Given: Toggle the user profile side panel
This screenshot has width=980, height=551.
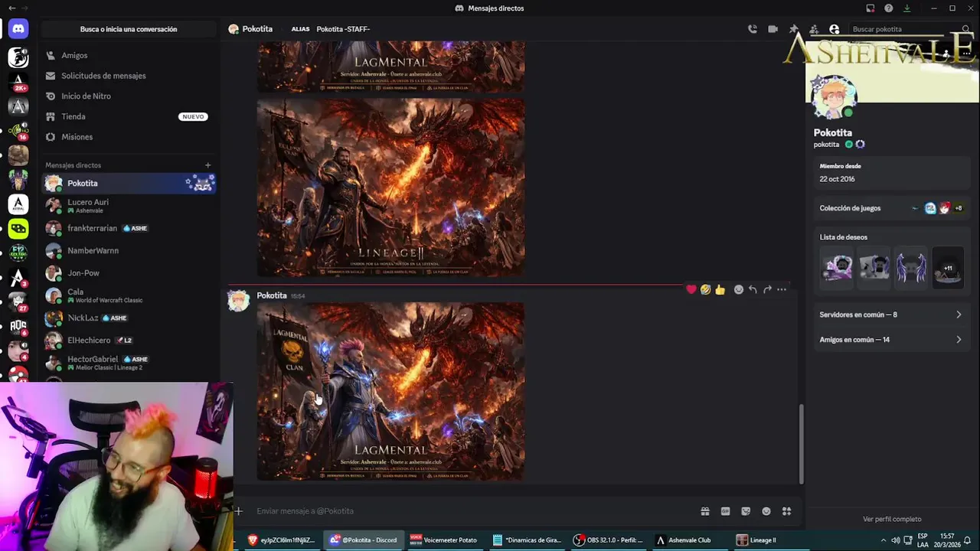Looking at the screenshot, I should tap(835, 29).
